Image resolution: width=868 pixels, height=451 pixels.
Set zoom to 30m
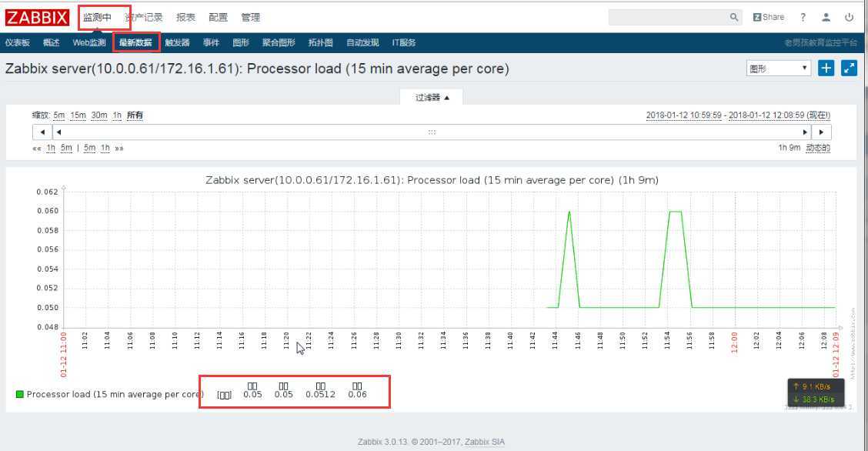(x=99, y=115)
